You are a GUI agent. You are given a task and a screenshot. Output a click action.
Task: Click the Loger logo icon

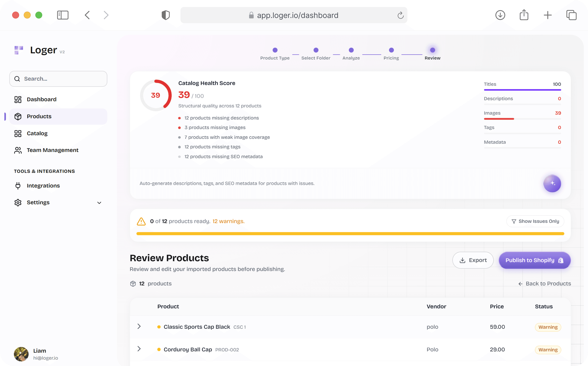point(19,50)
